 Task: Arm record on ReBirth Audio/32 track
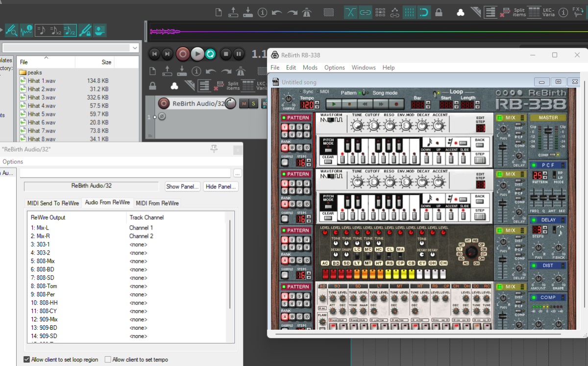(164, 103)
